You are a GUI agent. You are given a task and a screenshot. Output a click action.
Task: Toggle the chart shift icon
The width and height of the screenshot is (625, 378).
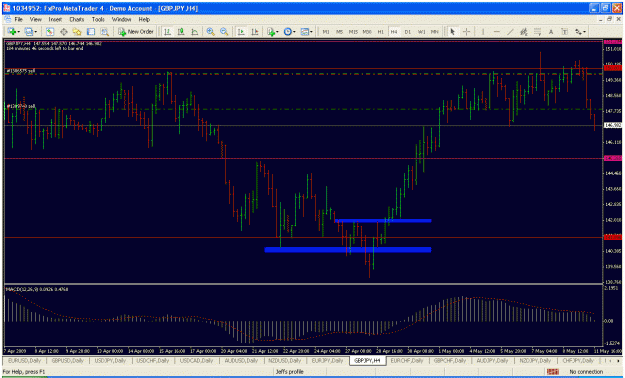[x=255, y=32]
